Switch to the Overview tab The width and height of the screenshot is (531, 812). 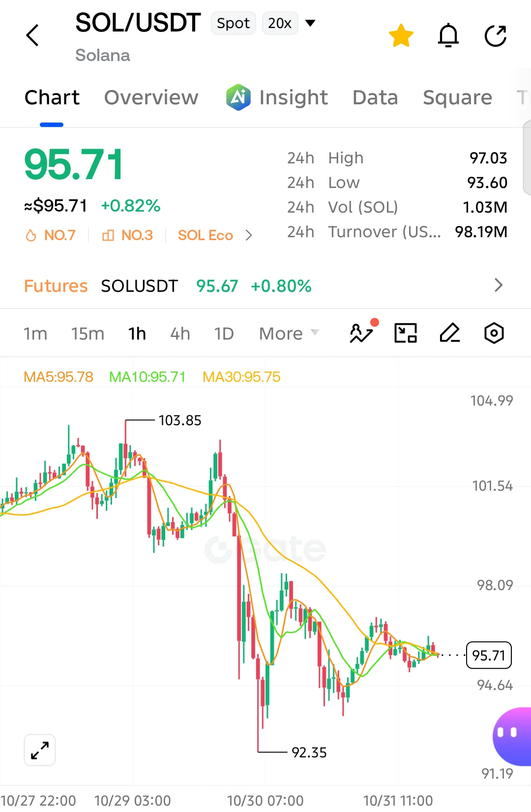point(151,97)
